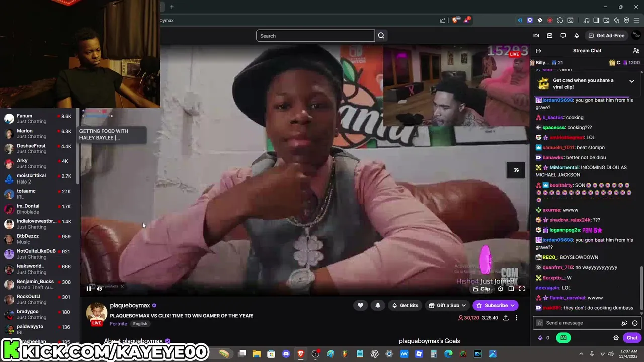Open the media control music note icon
Image resolution: width=644 pixels, height=362 pixels.
tap(586, 20)
